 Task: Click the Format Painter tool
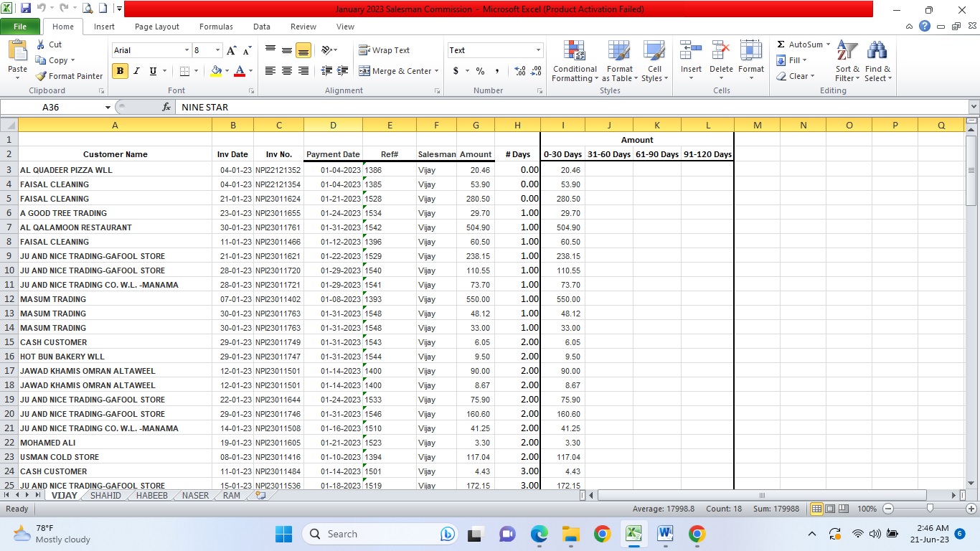(x=70, y=76)
